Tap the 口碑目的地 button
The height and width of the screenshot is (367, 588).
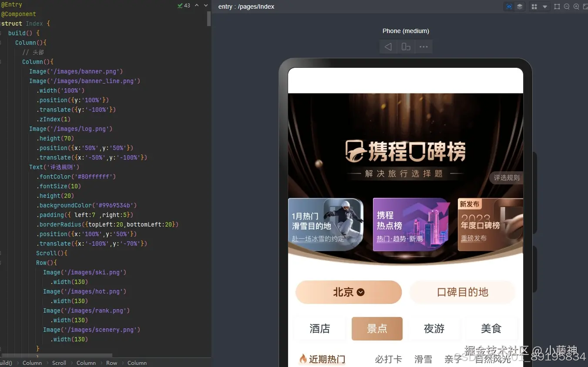(x=462, y=292)
